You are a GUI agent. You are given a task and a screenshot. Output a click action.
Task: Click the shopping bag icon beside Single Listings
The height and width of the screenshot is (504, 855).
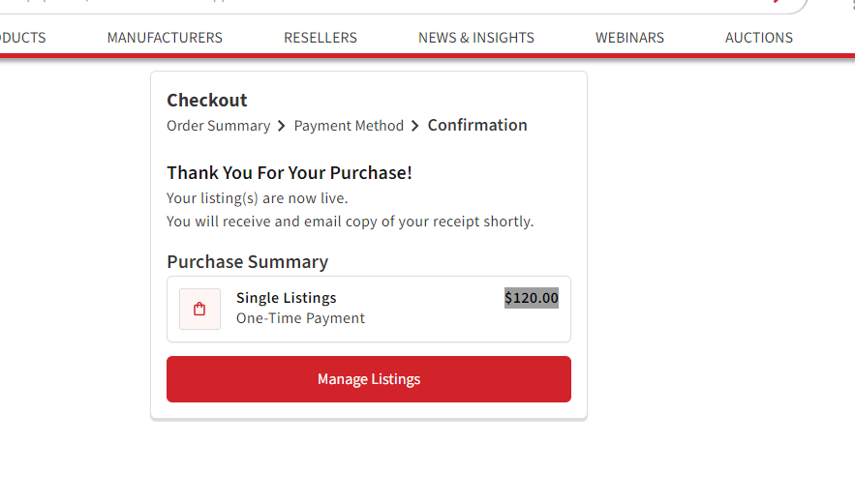[199, 309]
